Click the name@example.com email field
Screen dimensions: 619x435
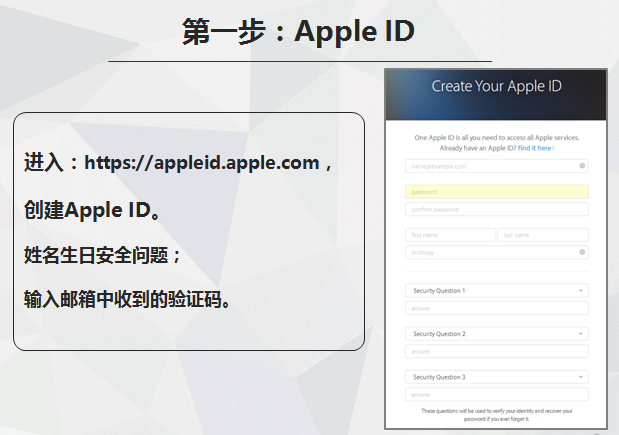point(497,166)
